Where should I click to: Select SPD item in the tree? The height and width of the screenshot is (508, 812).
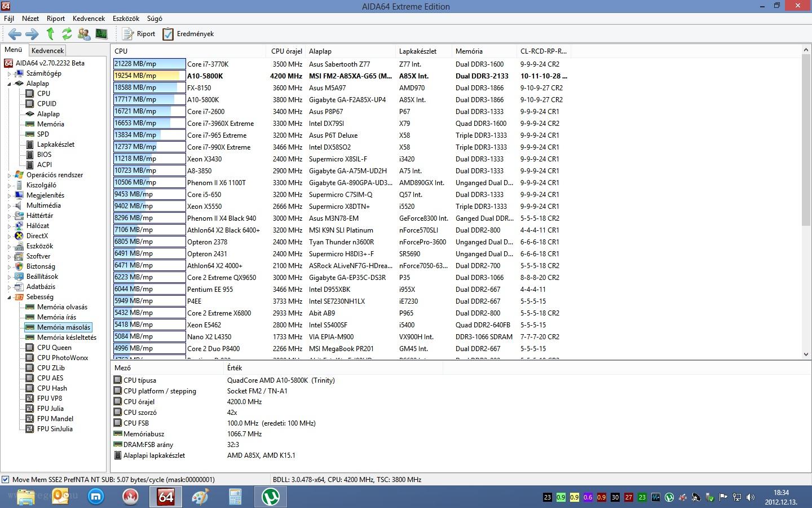point(43,134)
